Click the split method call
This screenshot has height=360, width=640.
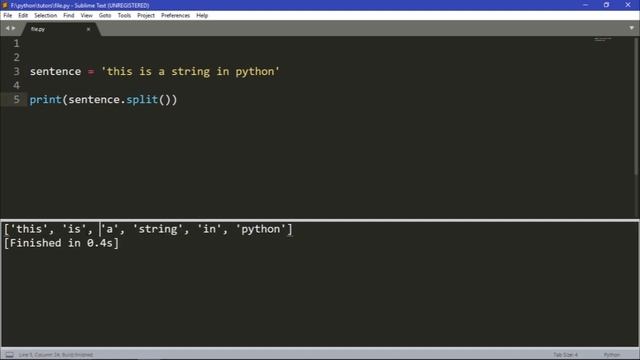click(x=142, y=100)
